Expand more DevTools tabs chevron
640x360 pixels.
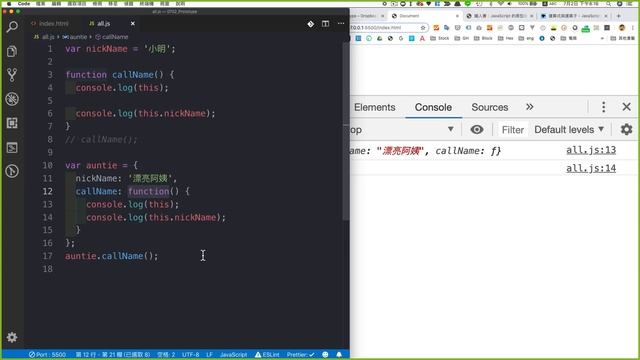[x=529, y=107]
